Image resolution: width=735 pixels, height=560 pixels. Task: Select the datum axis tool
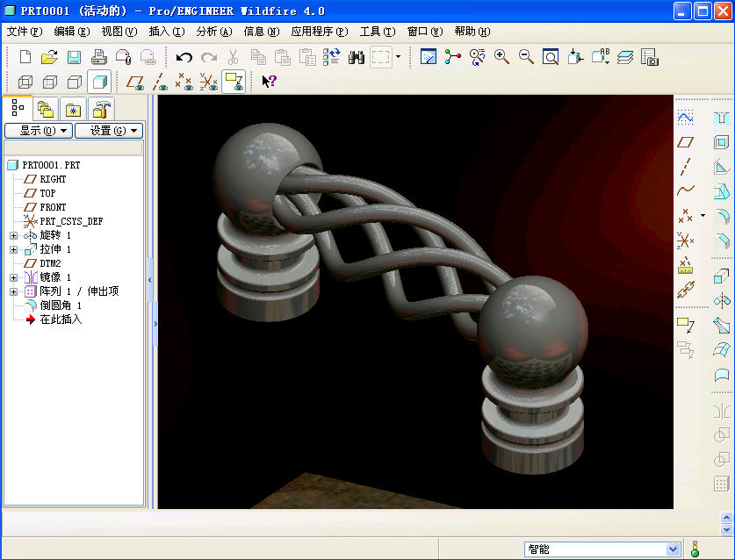[685, 167]
